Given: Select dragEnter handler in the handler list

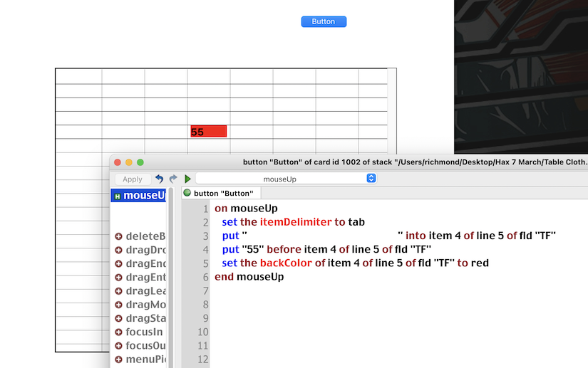Looking at the screenshot, I should [145, 278].
